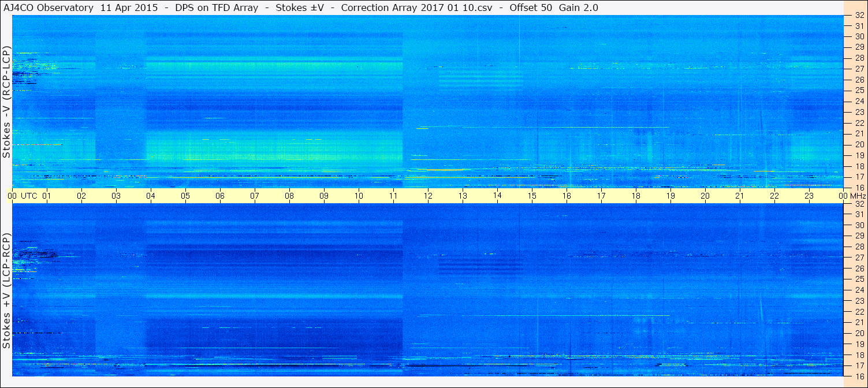Select the 24 MHz label on upper plot
Viewport: 868px width, 388px height.
(x=858, y=101)
